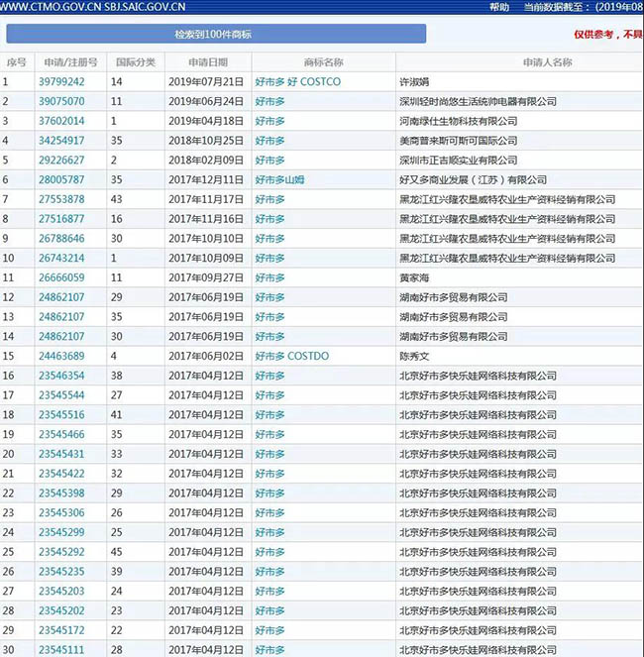Screen dimensions: 644x657
Task: Click the 商标名称 column header
Action: pyautogui.click(x=322, y=62)
